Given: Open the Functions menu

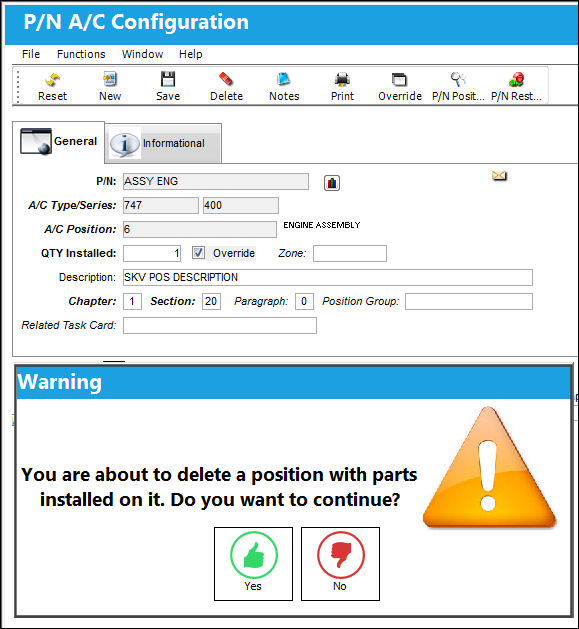Looking at the screenshot, I should (81, 54).
